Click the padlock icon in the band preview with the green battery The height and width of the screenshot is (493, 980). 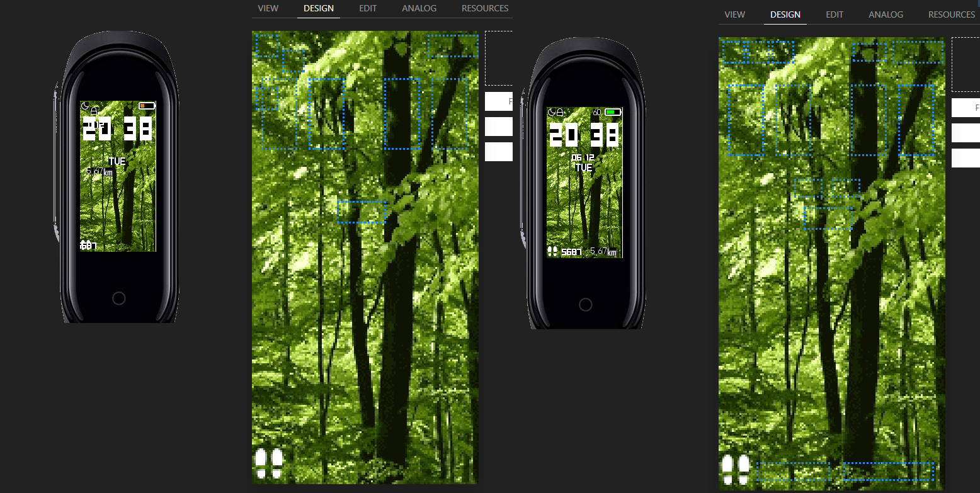pos(559,112)
